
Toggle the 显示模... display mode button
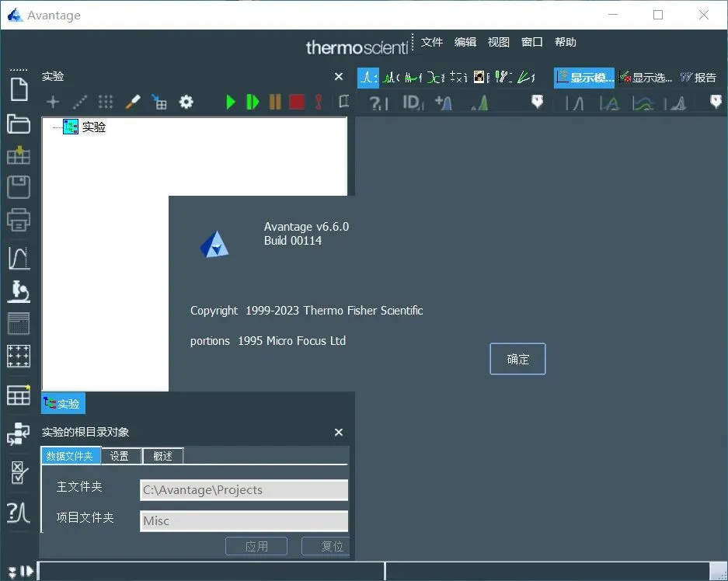[584, 78]
